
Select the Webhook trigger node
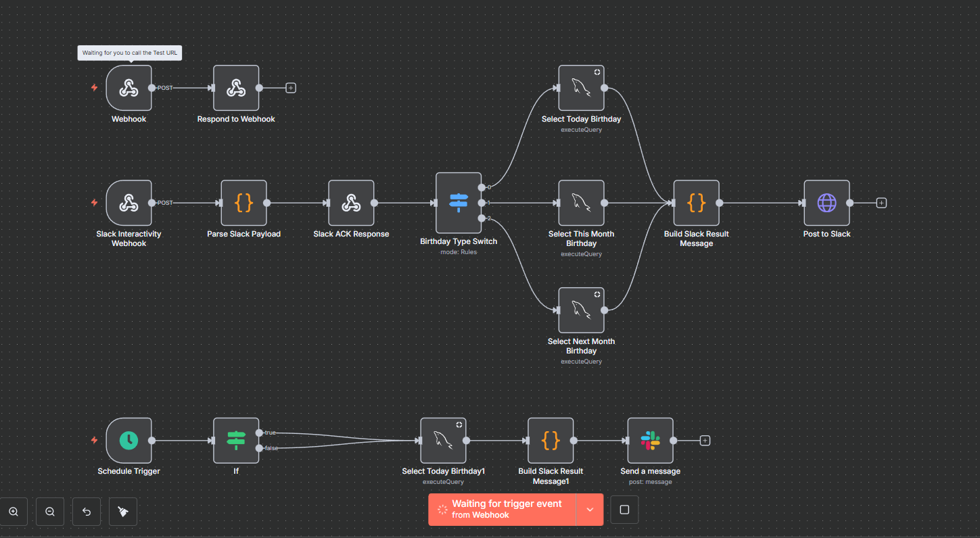coord(129,88)
